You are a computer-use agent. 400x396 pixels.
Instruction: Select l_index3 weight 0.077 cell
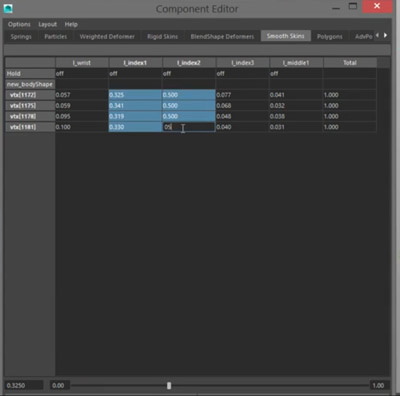[243, 95]
